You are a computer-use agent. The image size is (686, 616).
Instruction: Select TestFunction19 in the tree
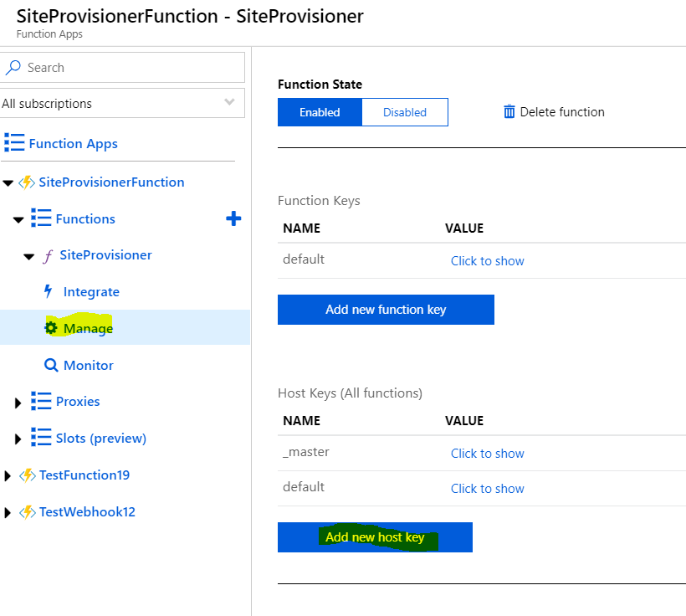click(84, 475)
